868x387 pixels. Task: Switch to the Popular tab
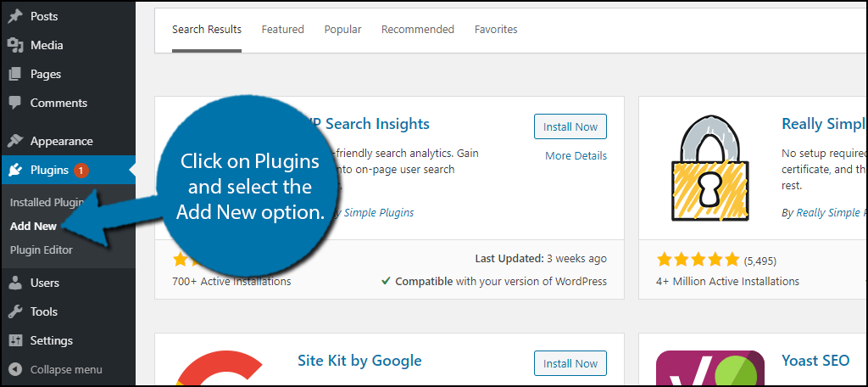coord(342,30)
